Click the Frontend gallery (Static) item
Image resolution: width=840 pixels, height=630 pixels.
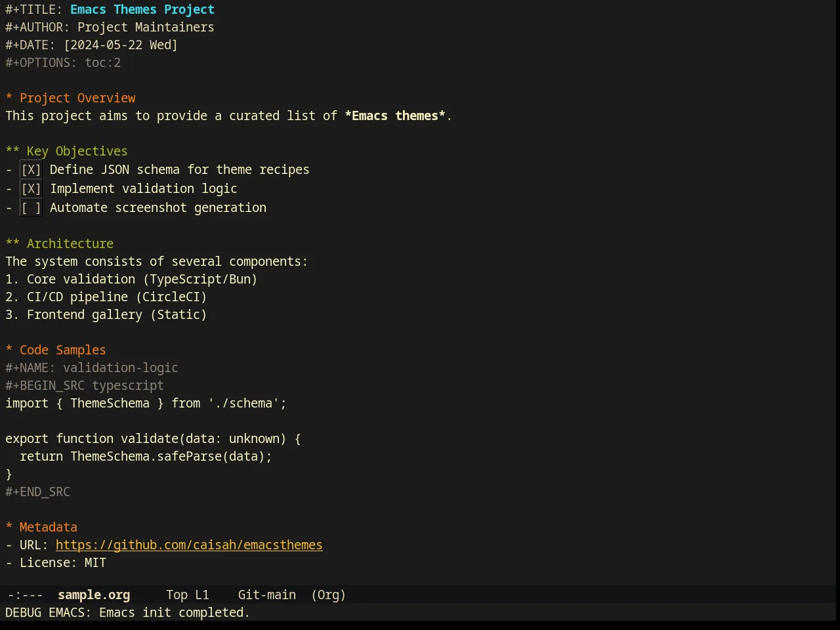click(x=106, y=314)
